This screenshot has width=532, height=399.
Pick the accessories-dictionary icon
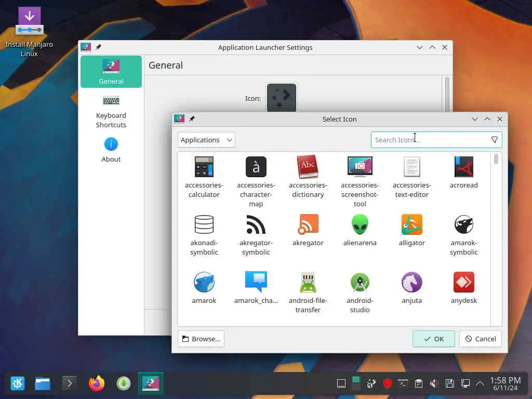308,167
